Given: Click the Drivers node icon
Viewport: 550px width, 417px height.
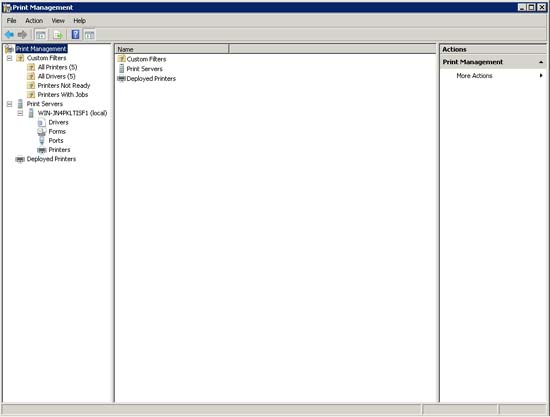Looking at the screenshot, I should [42, 122].
